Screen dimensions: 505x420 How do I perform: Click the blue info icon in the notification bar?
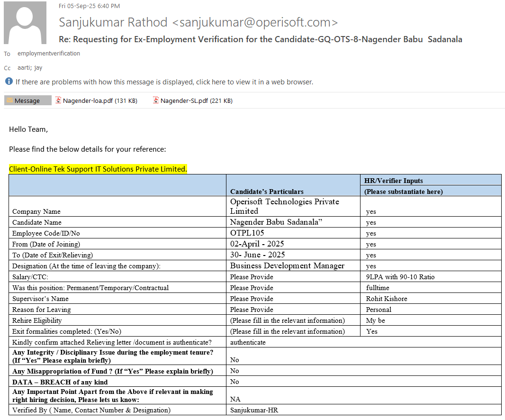click(x=9, y=82)
